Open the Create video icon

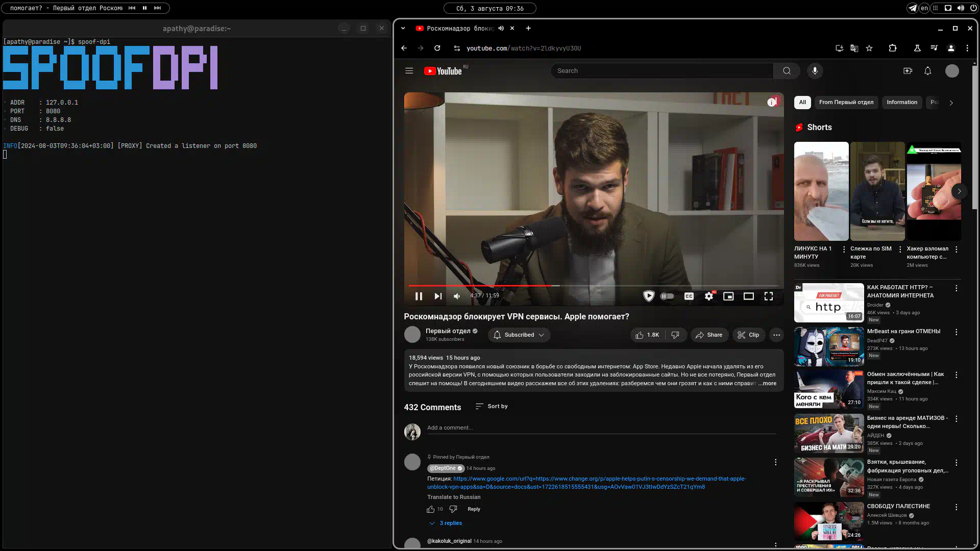908,71
